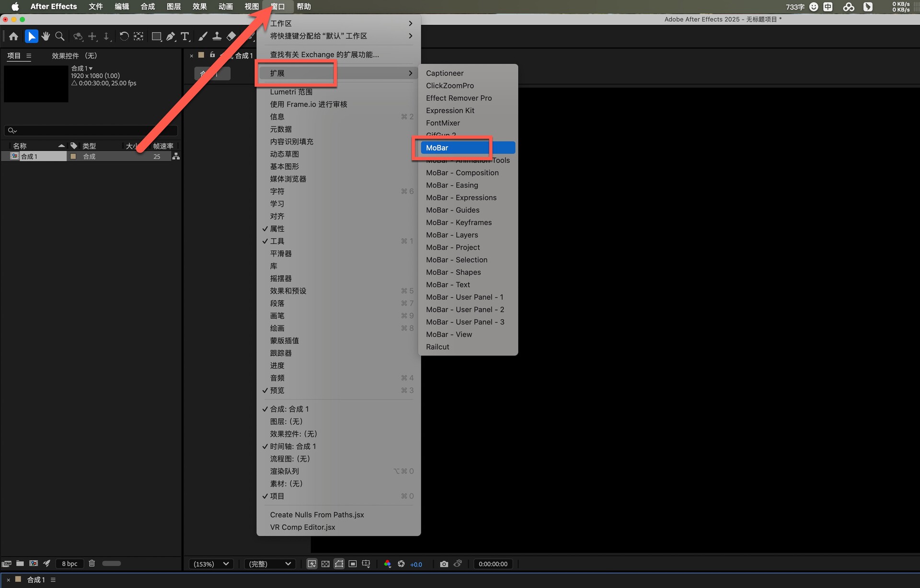The image size is (920, 588).
Task: Take snapshot with camera icon
Action: (x=444, y=564)
